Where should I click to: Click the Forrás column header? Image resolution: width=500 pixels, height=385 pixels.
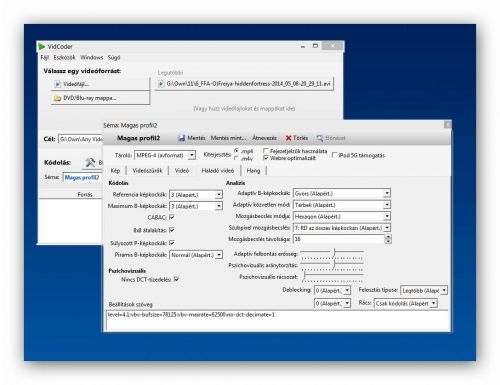(85, 194)
